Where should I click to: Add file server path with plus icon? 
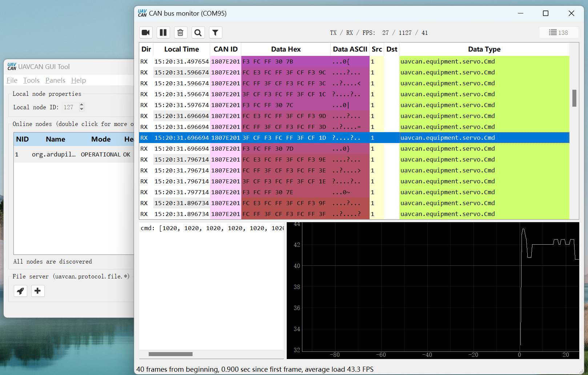point(37,291)
